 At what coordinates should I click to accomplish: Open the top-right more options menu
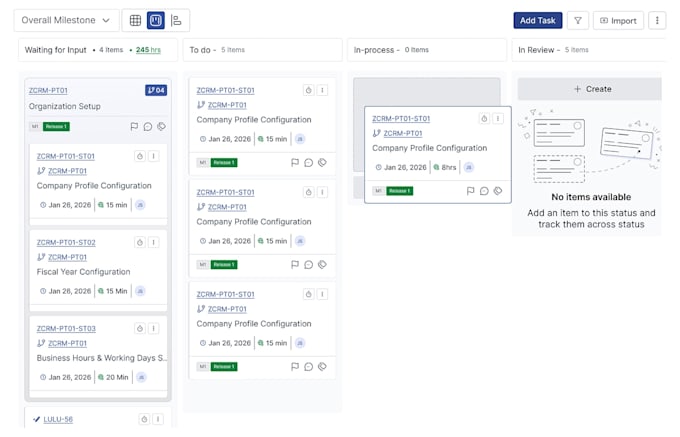coord(657,20)
